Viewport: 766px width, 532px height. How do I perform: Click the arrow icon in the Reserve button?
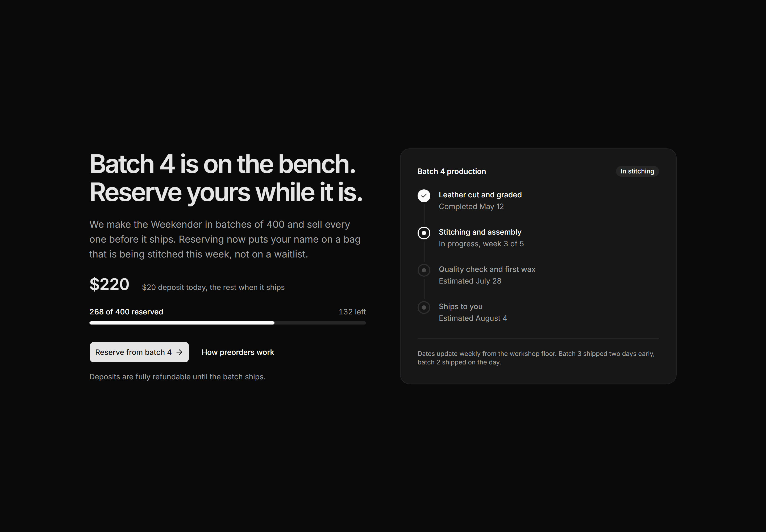pyautogui.click(x=179, y=352)
